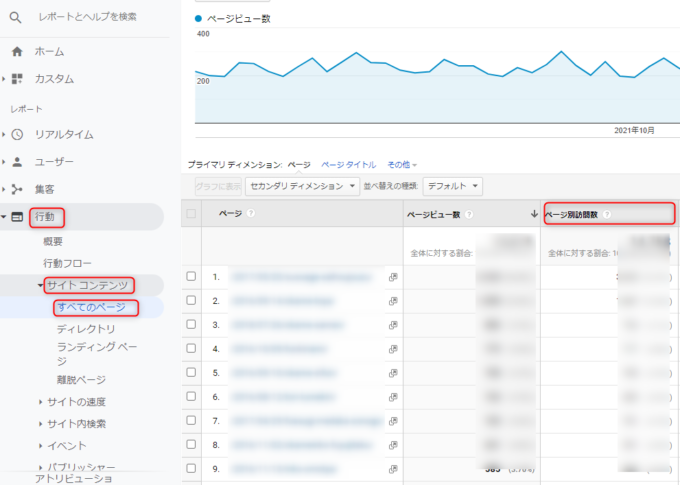Check the checkbox for row 5

[191, 372]
